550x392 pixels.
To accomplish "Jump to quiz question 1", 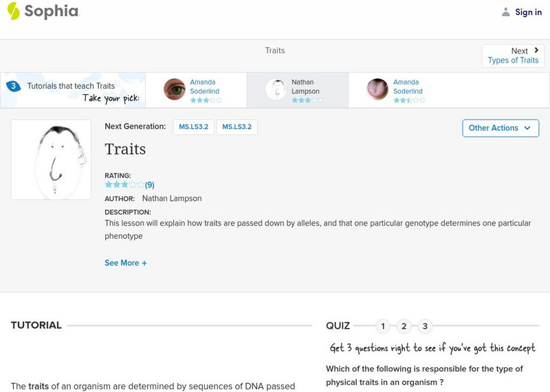I will coord(383,327).
